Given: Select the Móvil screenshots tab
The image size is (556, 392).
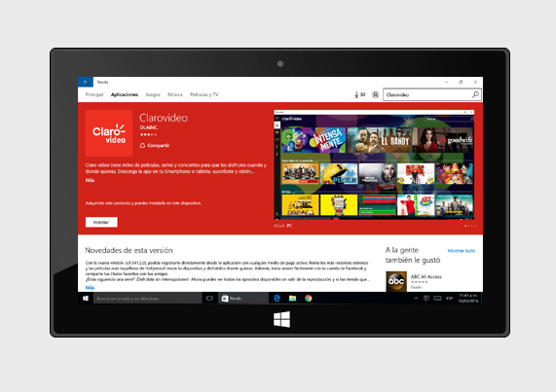Looking at the screenshot, I should [x=279, y=226].
